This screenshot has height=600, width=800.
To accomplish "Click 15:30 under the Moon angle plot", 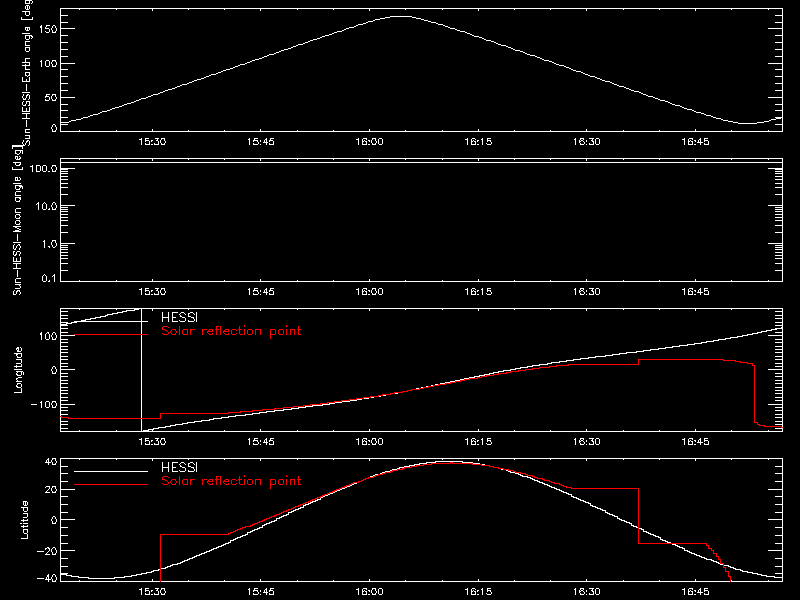I will coord(152,291).
